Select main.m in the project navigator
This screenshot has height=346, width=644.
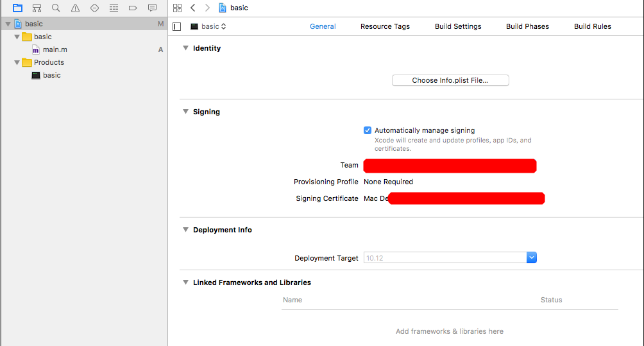pyautogui.click(x=55, y=49)
